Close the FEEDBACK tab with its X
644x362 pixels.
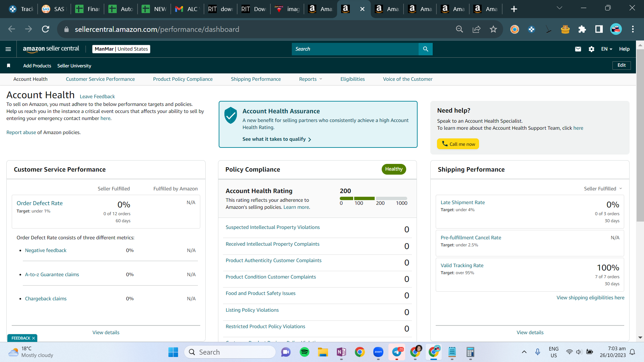34,338
